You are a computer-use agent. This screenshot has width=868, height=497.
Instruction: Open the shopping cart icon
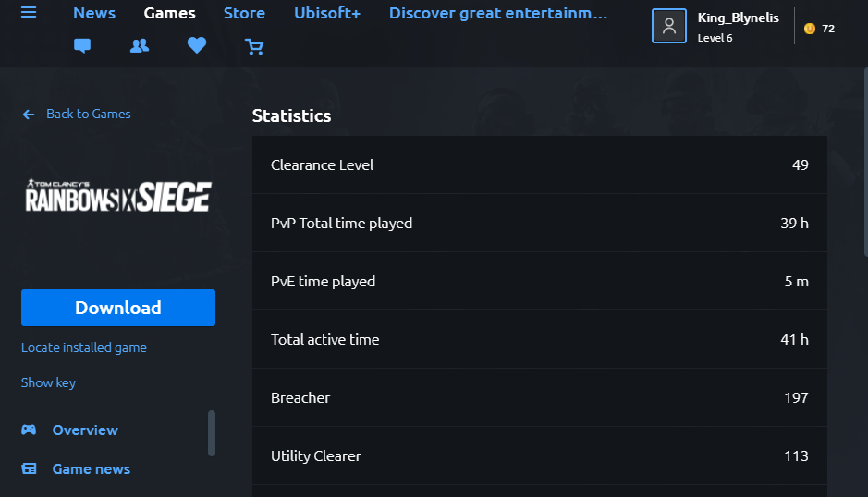click(254, 46)
